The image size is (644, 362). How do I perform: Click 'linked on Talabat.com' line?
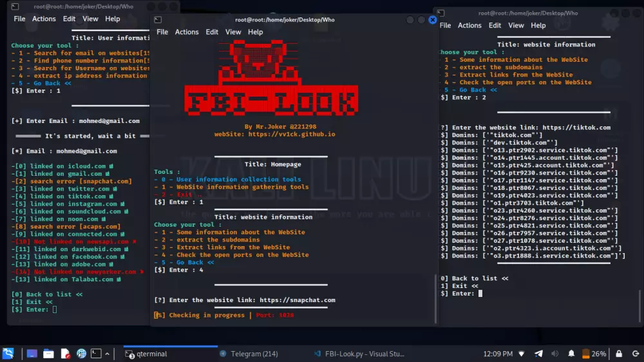point(66,280)
